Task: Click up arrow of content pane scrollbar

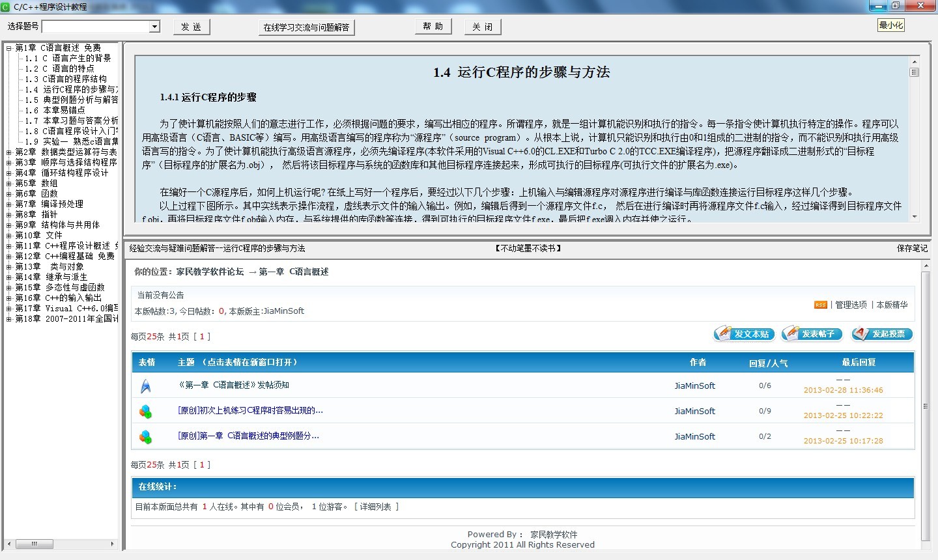Action: (x=915, y=61)
